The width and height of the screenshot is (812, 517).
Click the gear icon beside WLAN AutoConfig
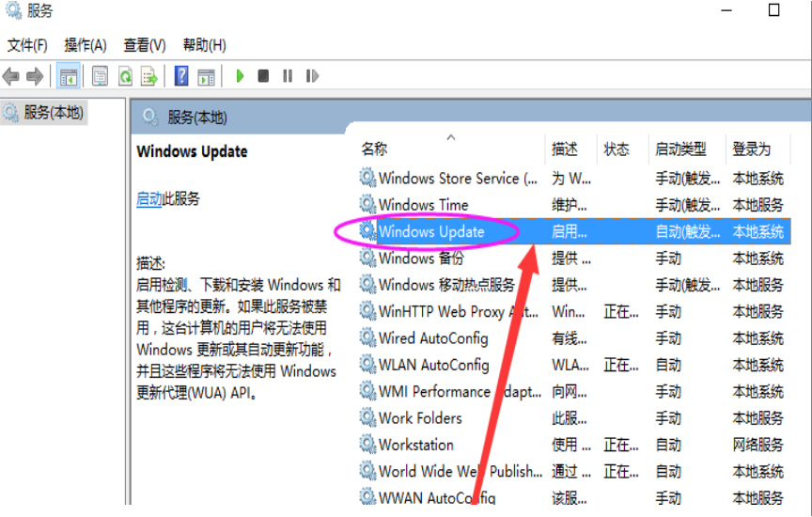367,364
